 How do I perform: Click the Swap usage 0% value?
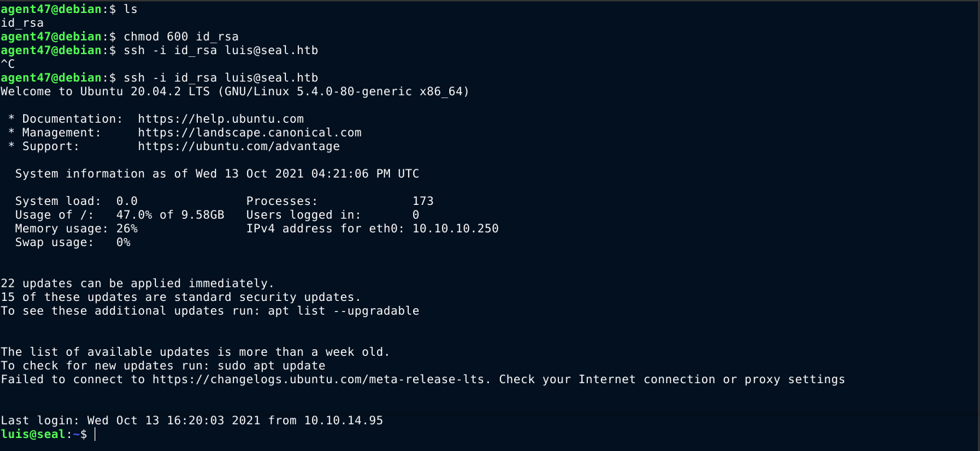tap(123, 242)
